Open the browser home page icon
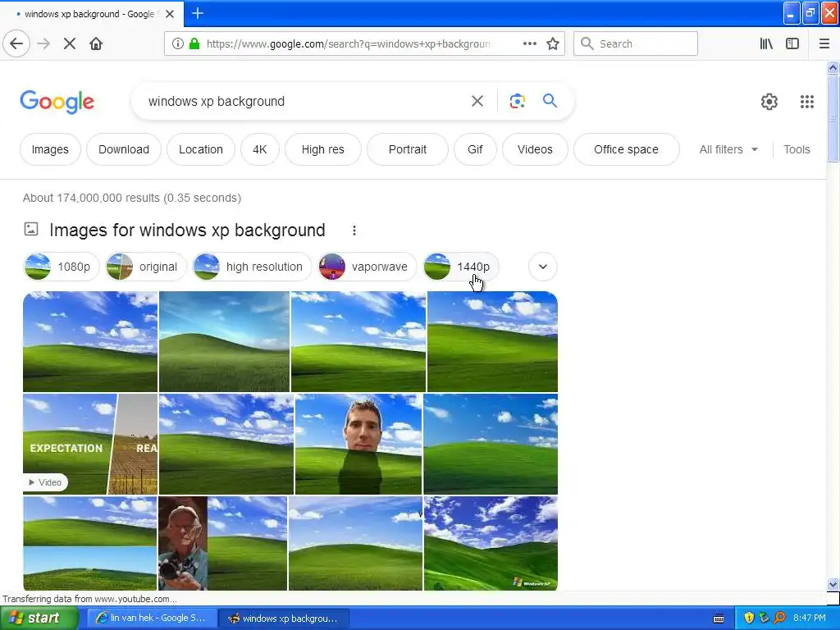 [x=96, y=43]
